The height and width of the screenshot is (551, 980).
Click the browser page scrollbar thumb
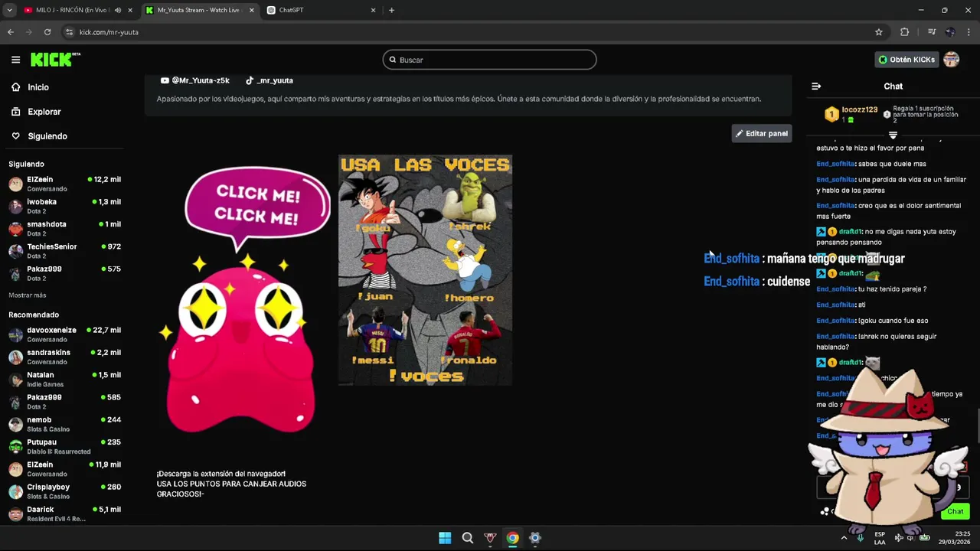point(978,425)
